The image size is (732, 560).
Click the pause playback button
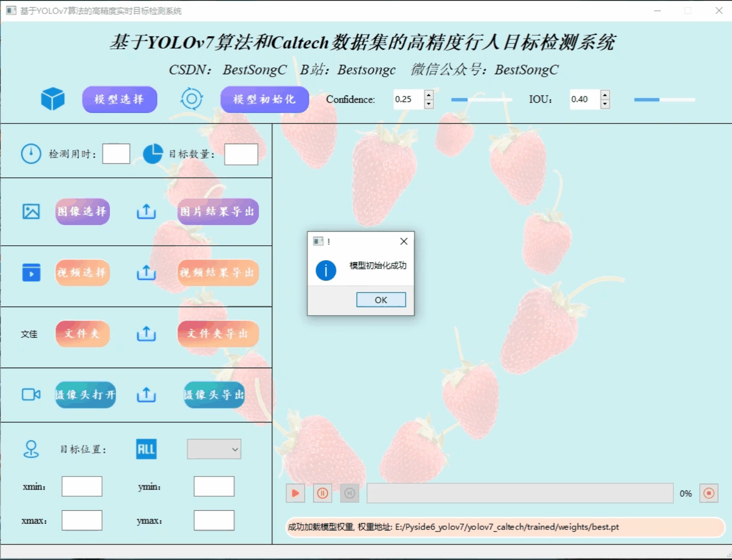(x=322, y=493)
